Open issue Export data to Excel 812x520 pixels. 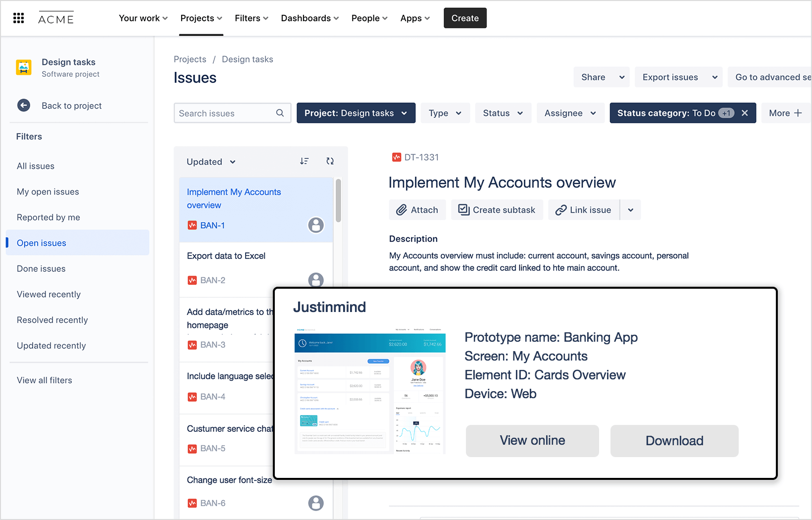point(226,256)
